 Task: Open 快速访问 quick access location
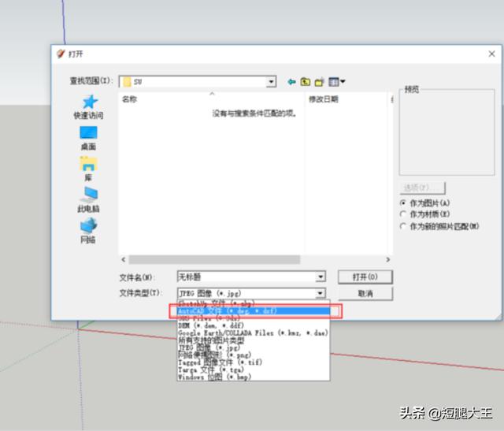[88, 107]
